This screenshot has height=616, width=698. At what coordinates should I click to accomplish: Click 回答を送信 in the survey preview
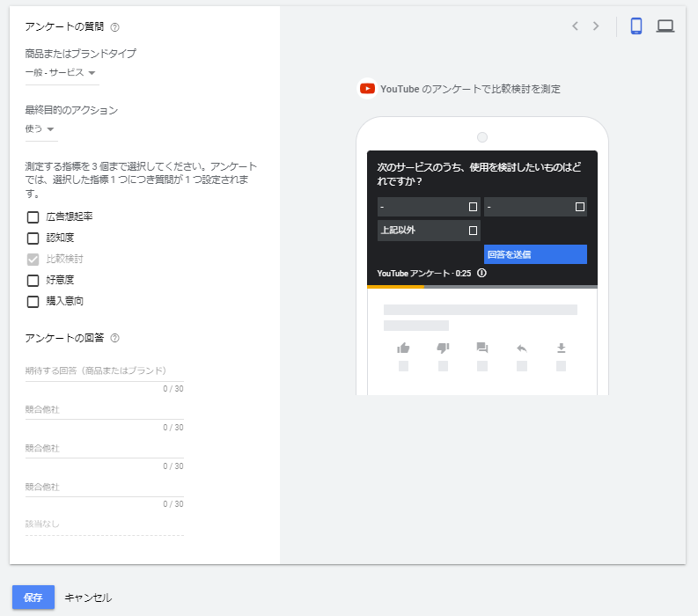coord(535,254)
